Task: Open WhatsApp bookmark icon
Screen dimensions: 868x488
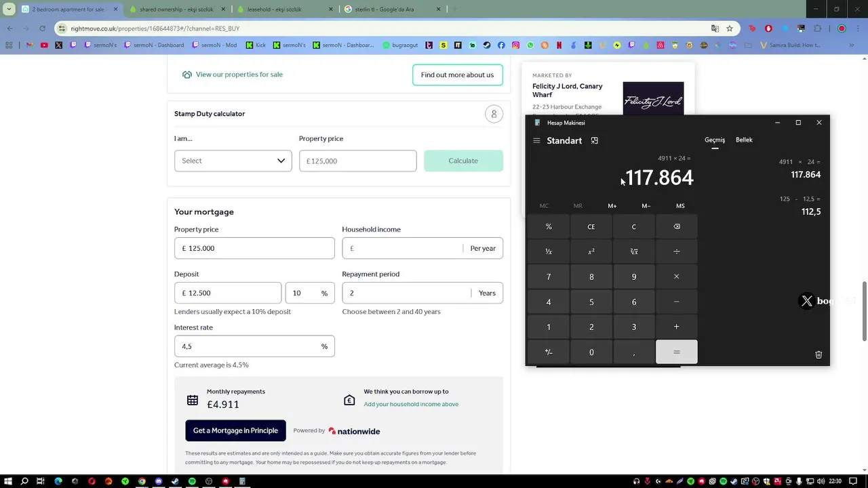Action: click(x=530, y=45)
